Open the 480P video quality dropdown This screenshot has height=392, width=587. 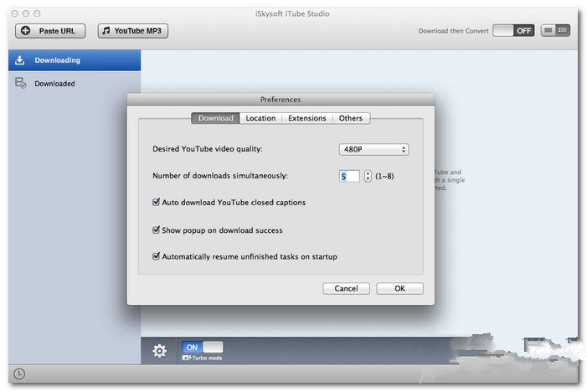tap(373, 149)
